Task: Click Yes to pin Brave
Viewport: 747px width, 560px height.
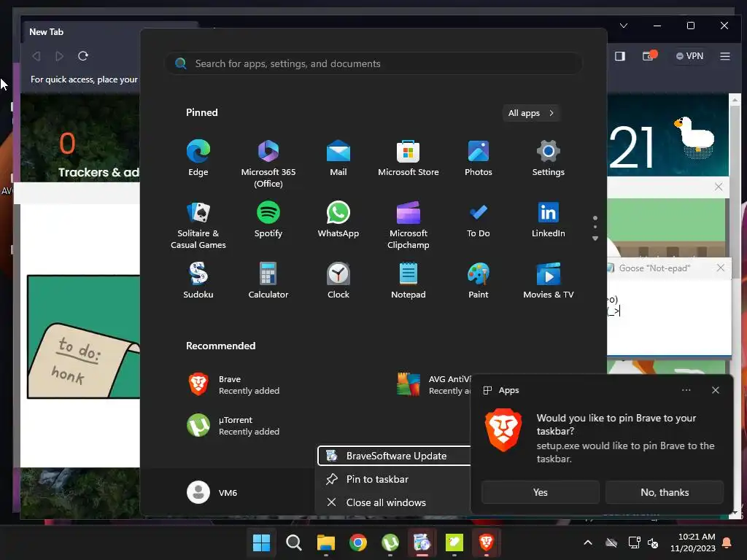Action: coord(541,492)
